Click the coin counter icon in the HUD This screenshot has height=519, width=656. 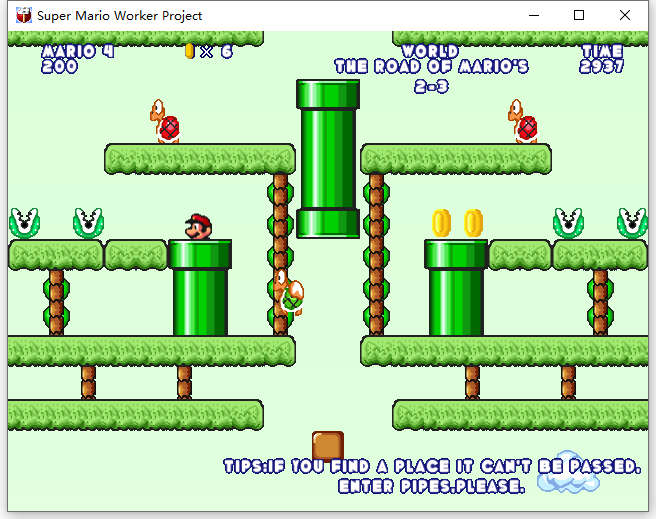(x=190, y=51)
